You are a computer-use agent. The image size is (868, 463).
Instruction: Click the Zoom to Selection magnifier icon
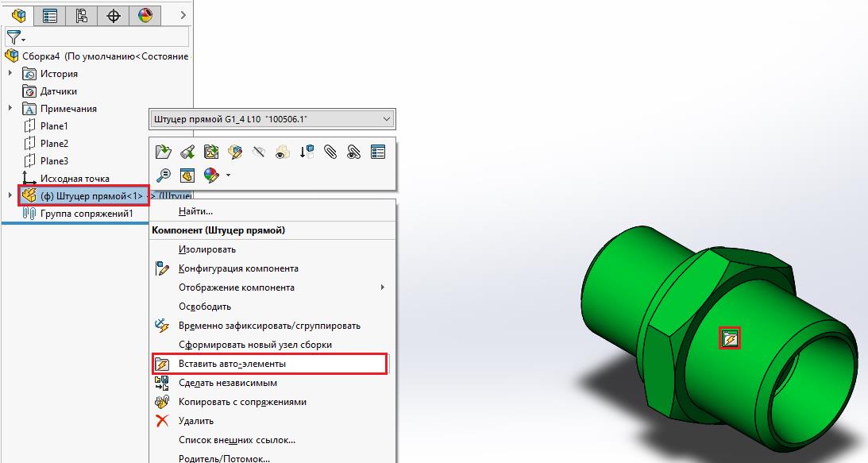click(164, 176)
